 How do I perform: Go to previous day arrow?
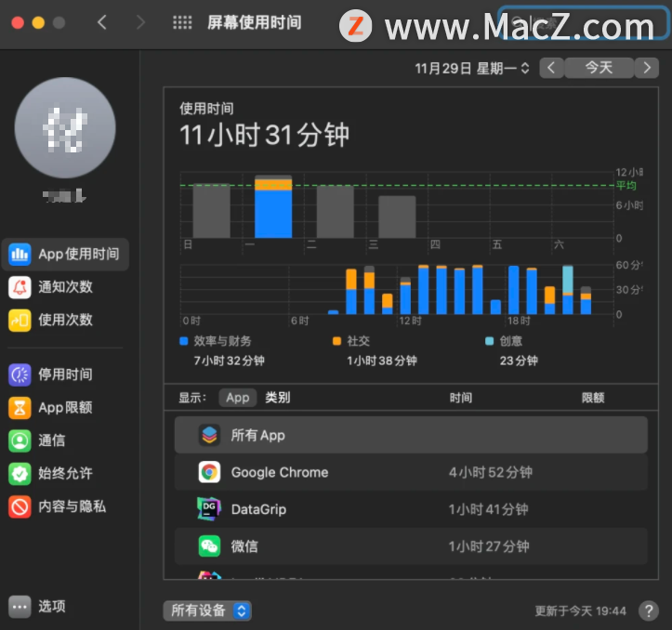551,68
